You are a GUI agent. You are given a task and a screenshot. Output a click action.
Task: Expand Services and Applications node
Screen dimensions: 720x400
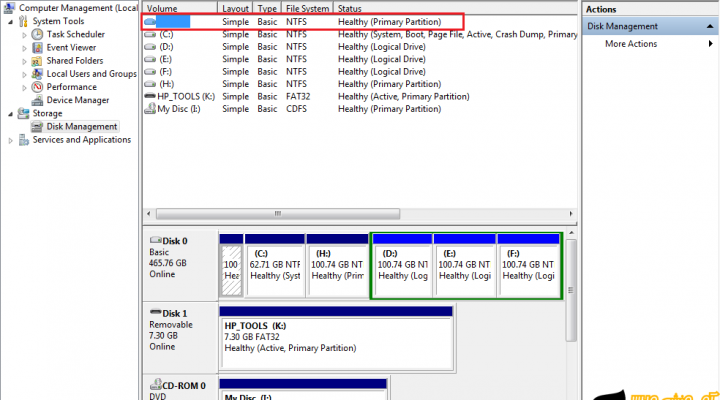10,141
